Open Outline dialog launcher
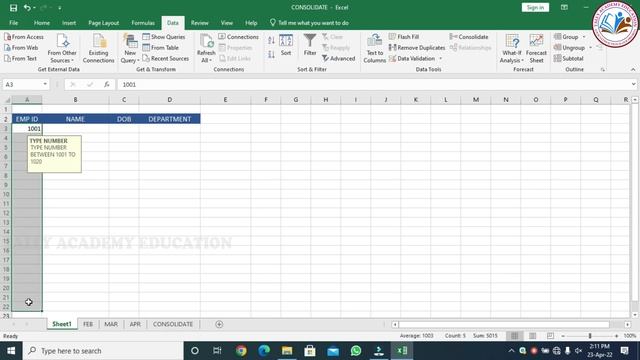This screenshot has width=640, height=360. (602, 70)
